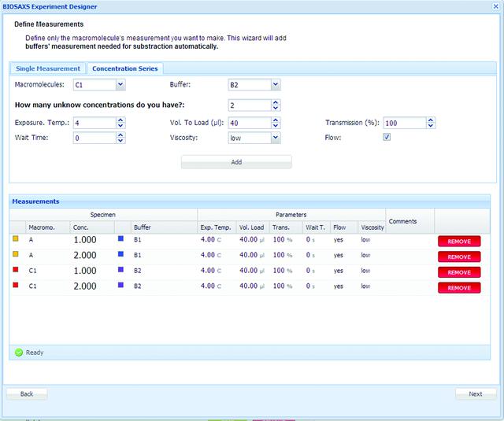Viewport: 504px width, 421px height.
Task: Decrease the Transmission percentage
Action: 431,126
